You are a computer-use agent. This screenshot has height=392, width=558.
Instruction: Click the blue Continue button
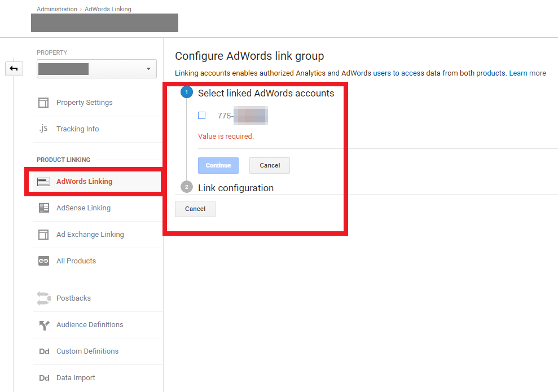pyautogui.click(x=218, y=165)
